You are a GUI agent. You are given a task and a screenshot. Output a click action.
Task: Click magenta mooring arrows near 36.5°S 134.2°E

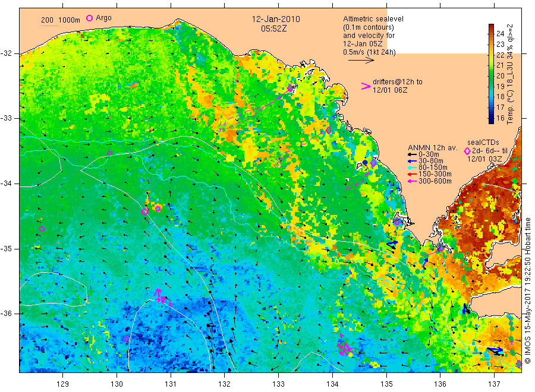tap(345, 349)
